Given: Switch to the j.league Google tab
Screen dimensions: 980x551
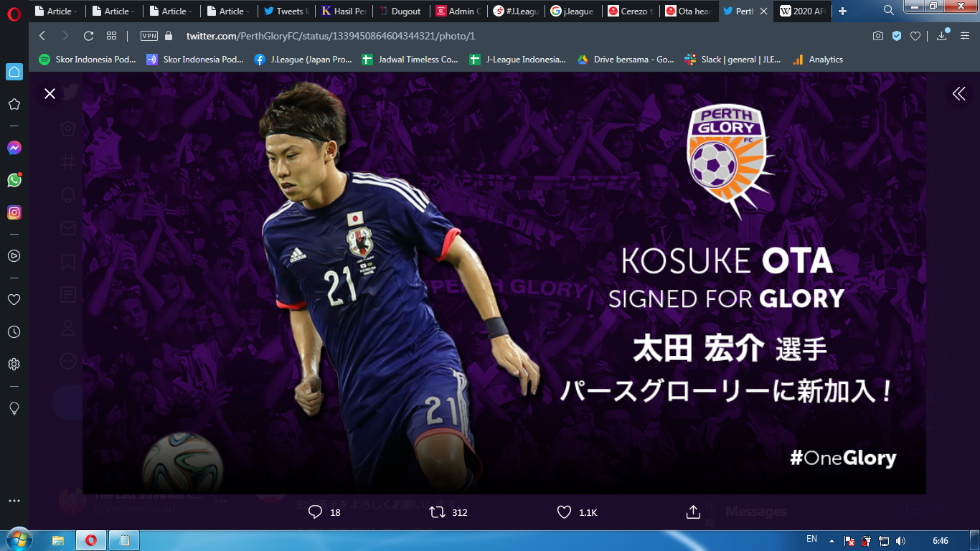Looking at the screenshot, I should click(x=574, y=11).
